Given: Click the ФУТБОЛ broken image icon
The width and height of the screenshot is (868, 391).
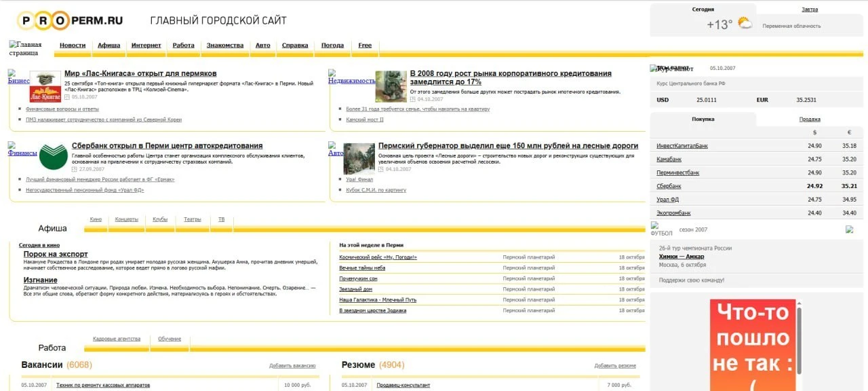Looking at the screenshot, I should point(662,229).
